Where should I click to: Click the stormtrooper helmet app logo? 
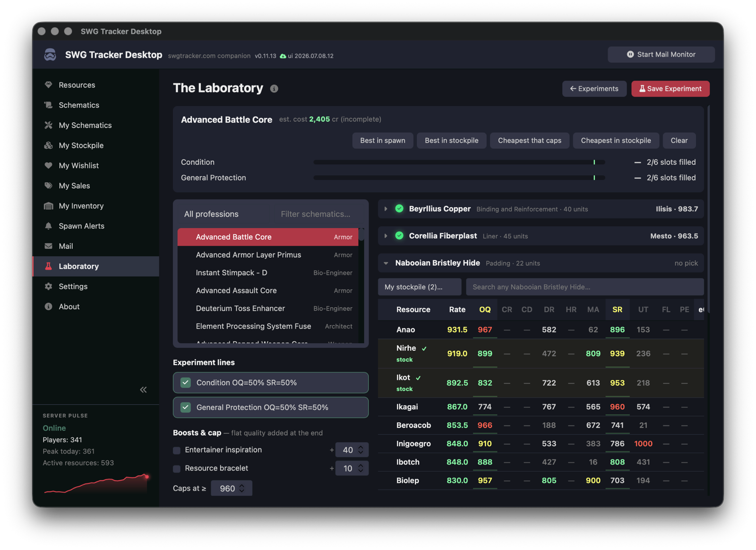(x=50, y=55)
